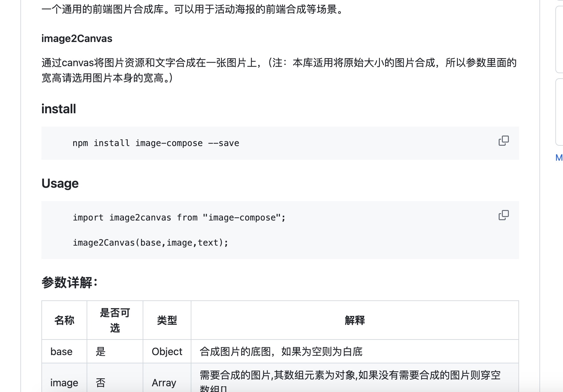Click the 'image2Canvas' subheading

pos(77,38)
